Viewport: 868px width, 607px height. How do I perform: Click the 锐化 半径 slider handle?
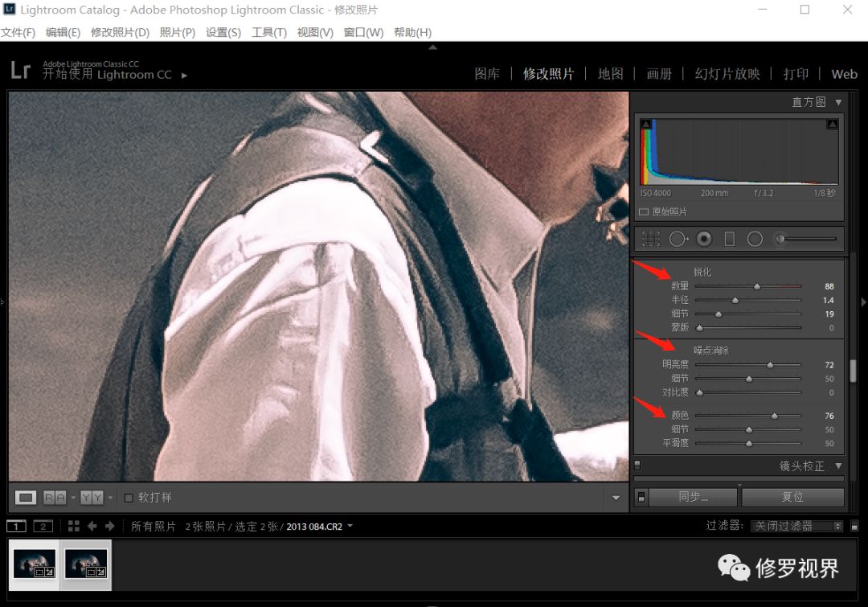[x=735, y=300]
